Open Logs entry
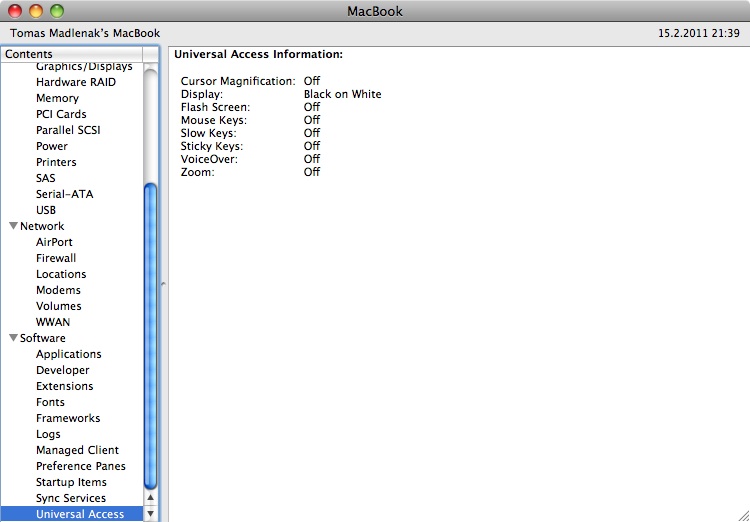 (x=48, y=434)
